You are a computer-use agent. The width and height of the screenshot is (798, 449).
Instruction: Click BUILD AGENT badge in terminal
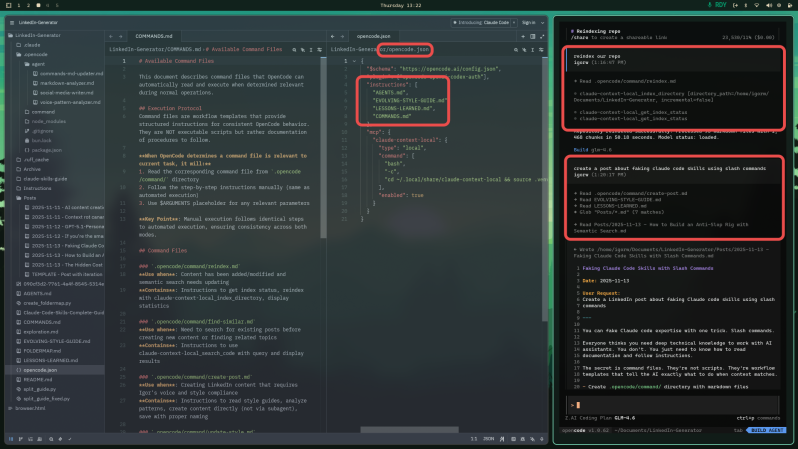pos(766,430)
